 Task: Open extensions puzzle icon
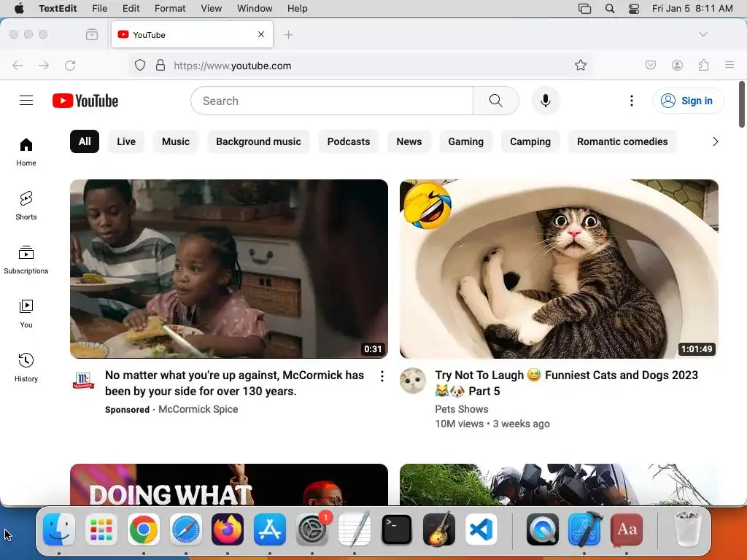pyautogui.click(x=704, y=65)
